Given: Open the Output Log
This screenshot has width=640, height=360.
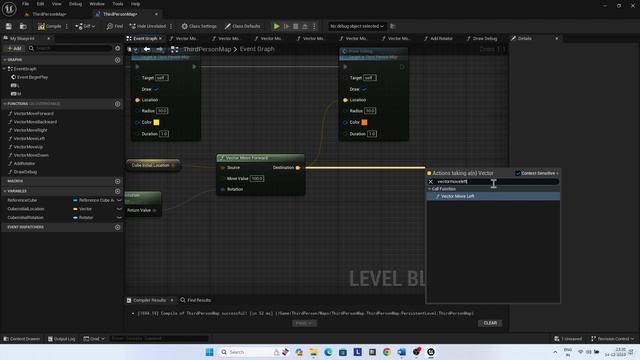Looking at the screenshot, I should 62,339.
